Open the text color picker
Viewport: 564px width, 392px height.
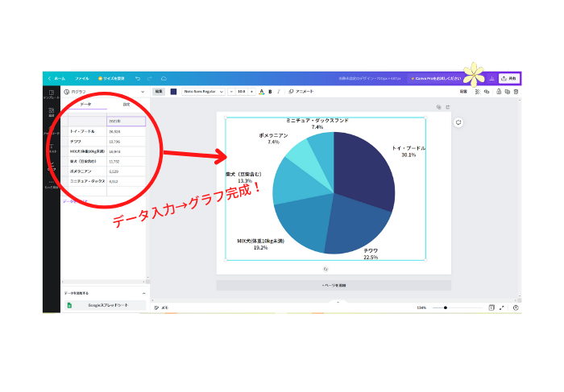(x=262, y=92)
